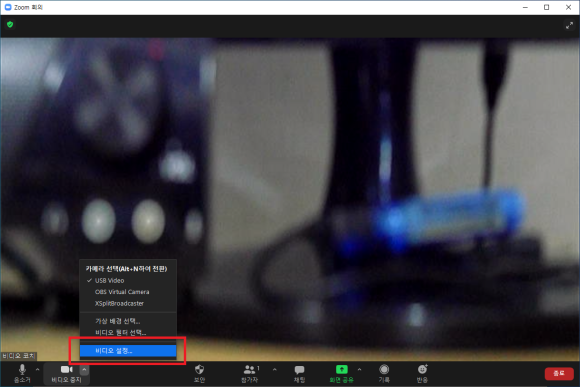View encryption info via green shield icon

point(10,25)
